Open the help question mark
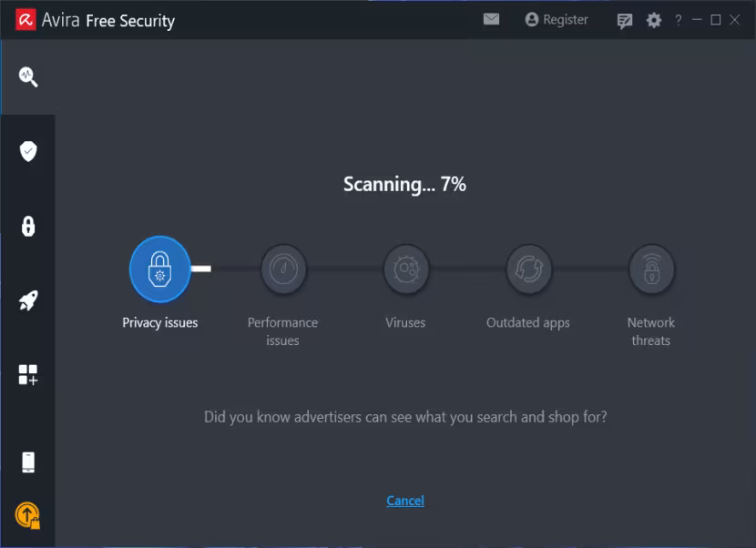The height and width of the screenshot is (548, 756). [x=679, y=20]
